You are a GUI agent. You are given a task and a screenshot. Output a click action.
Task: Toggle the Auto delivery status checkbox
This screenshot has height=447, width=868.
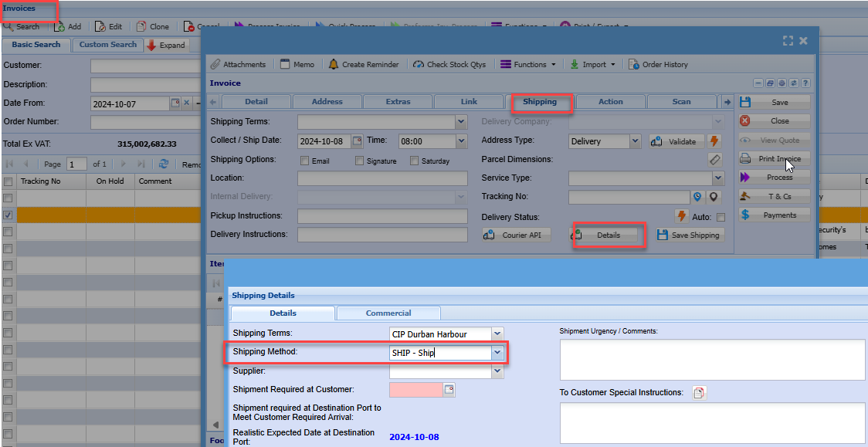[721, 217]
